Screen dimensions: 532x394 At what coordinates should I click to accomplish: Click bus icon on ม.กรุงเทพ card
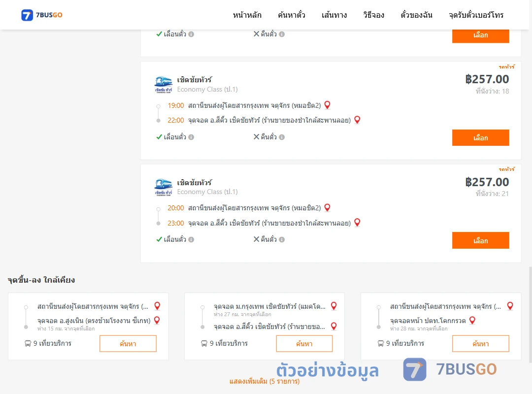(x=204, y=344)
